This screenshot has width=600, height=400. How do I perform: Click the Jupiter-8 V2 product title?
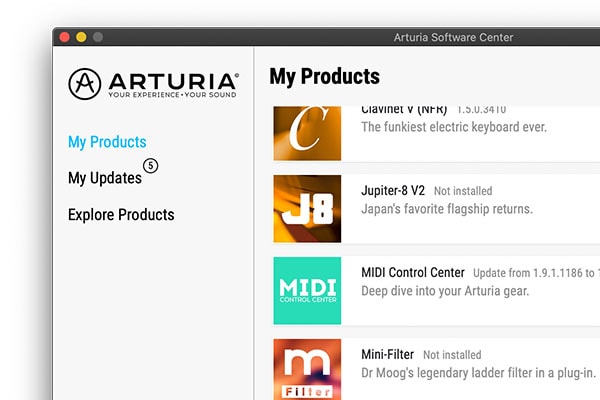(393, 191)
